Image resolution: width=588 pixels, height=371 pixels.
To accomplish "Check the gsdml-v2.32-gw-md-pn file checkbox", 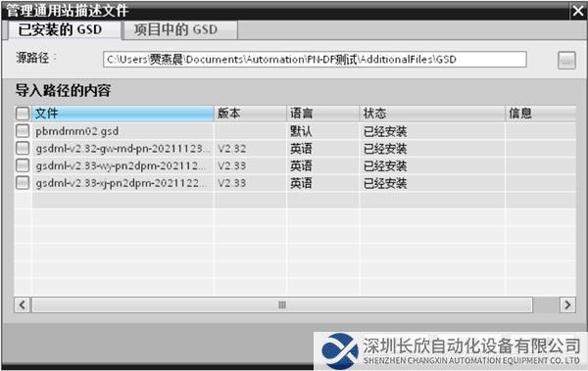I will point(23,148).
